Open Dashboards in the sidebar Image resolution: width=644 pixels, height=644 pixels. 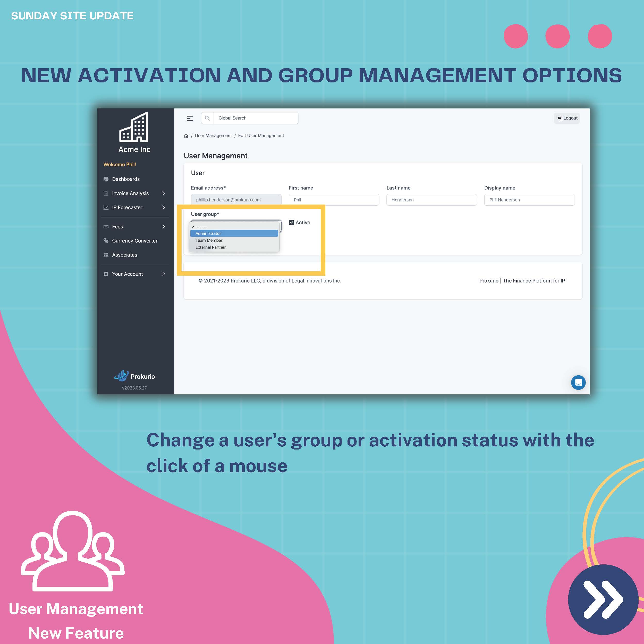point(126,179)
